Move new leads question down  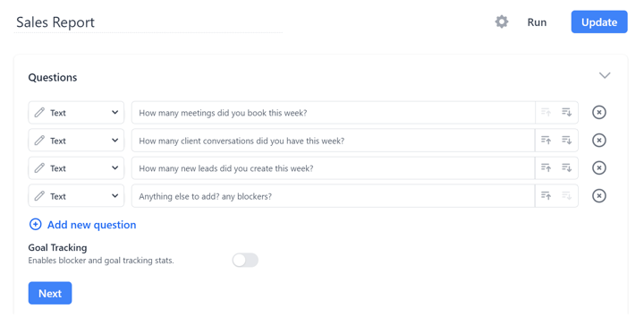(x=567, y=167)
